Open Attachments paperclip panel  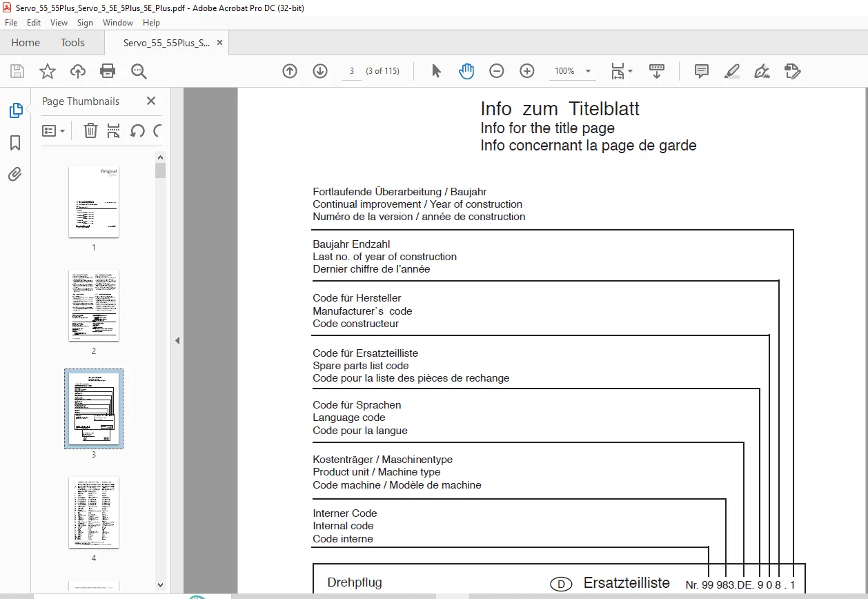[15, 174]
